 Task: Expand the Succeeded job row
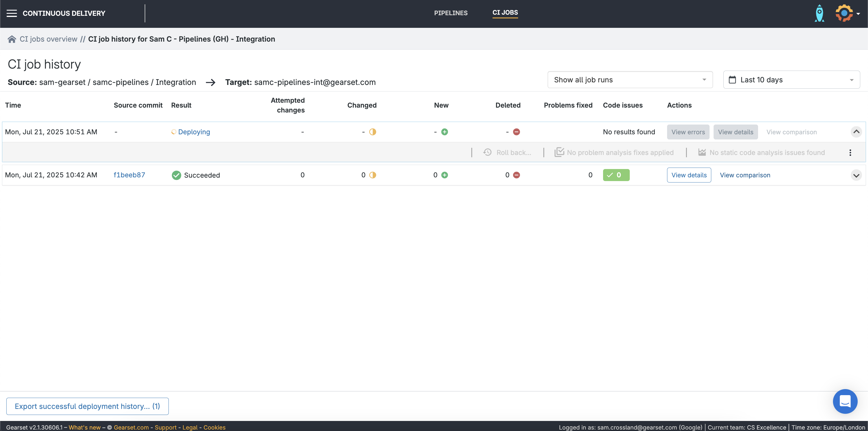pos(856,175)
